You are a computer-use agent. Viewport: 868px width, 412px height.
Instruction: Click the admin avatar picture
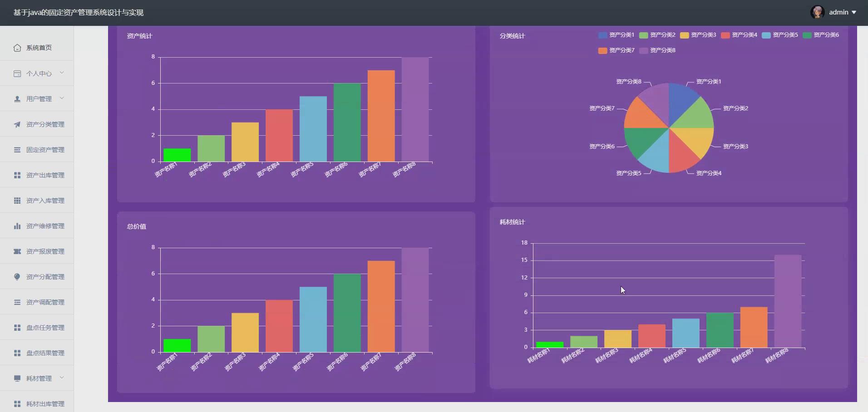(818, 12)
